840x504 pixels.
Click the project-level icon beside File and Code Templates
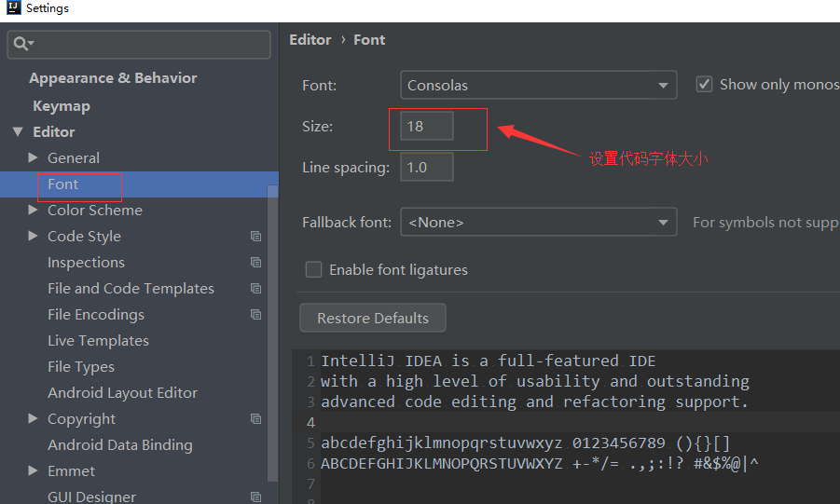[x=255, y=289]
